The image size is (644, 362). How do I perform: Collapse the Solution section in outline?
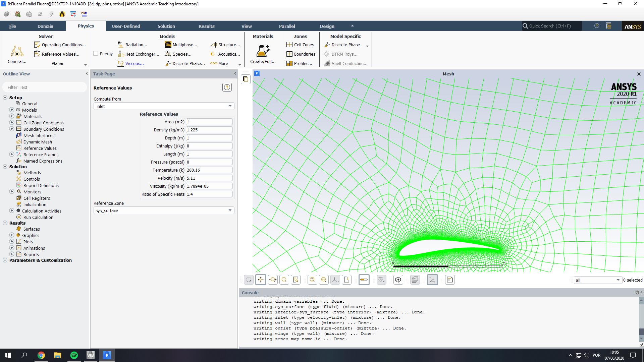tap(5, 167)
